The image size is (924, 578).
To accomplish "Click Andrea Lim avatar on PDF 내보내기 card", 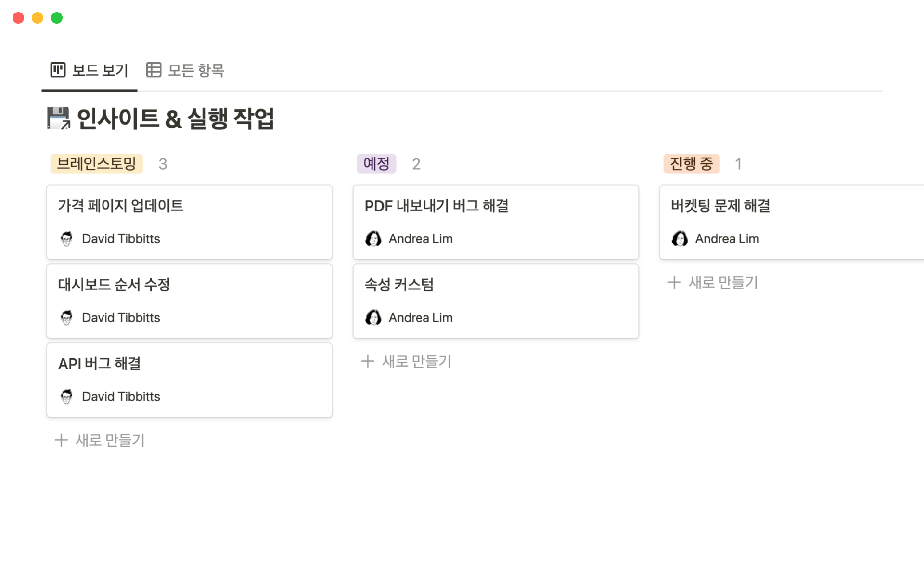I will coord(373,238).
